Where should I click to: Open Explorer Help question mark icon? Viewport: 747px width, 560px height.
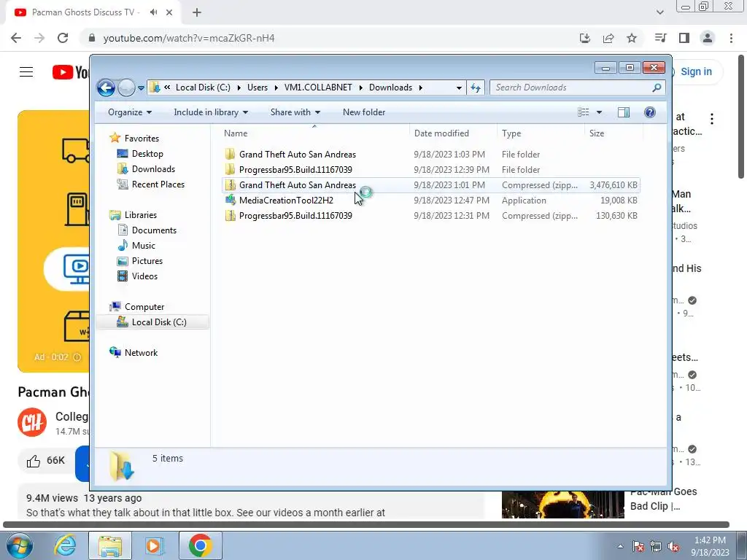(649, 112)
